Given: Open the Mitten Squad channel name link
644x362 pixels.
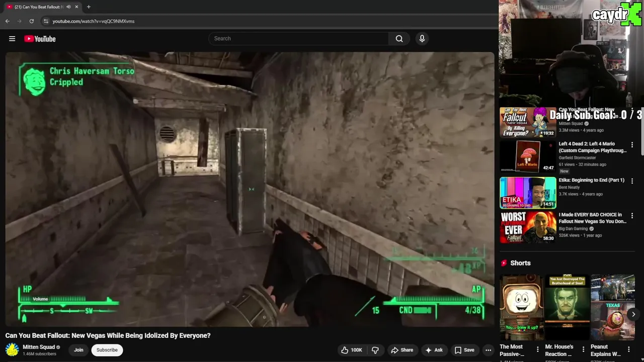Looking at the screenshot, I should (39, 347).
